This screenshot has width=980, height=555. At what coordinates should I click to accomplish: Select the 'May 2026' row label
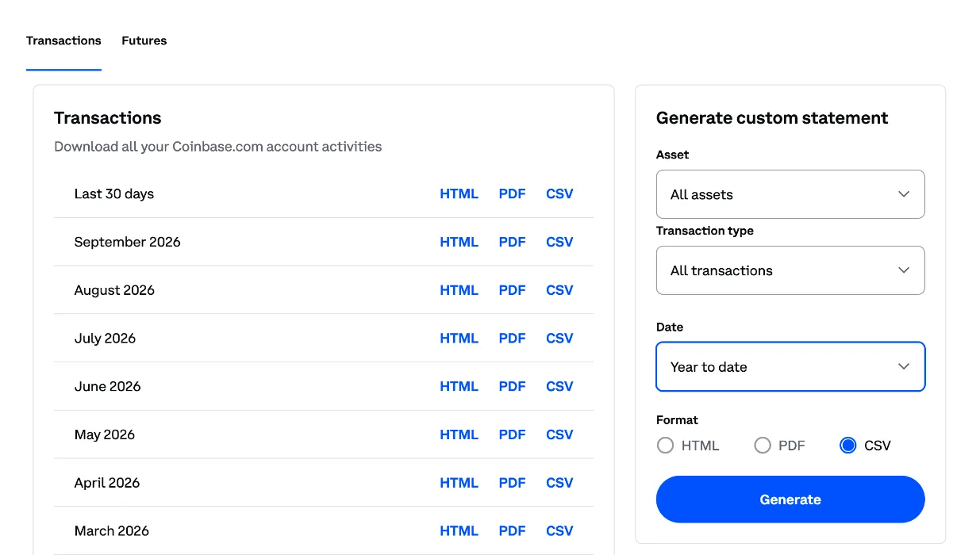tap(105, 434)
